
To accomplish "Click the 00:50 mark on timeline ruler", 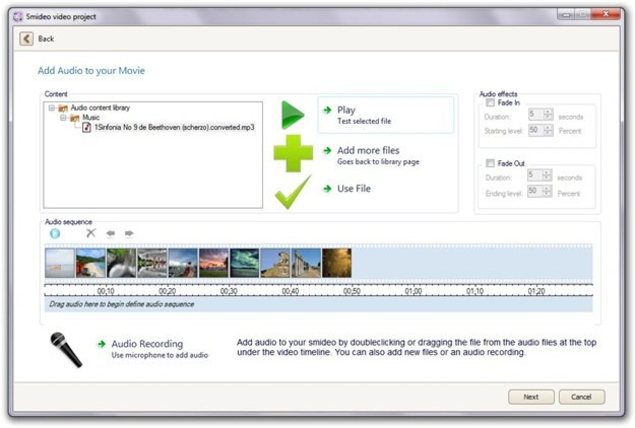I will coord(352,291).
